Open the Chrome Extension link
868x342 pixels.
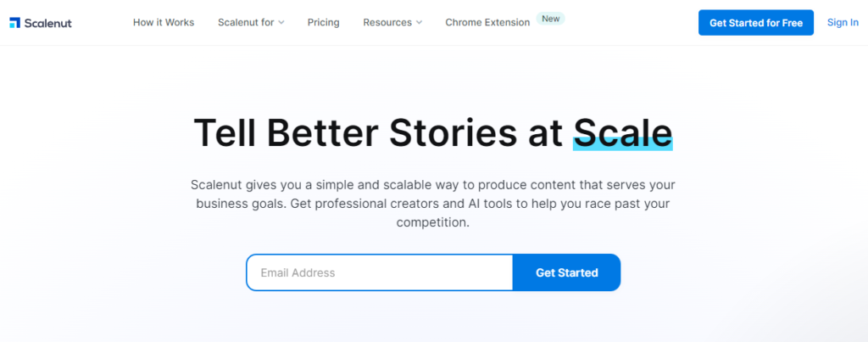(487, 22)
